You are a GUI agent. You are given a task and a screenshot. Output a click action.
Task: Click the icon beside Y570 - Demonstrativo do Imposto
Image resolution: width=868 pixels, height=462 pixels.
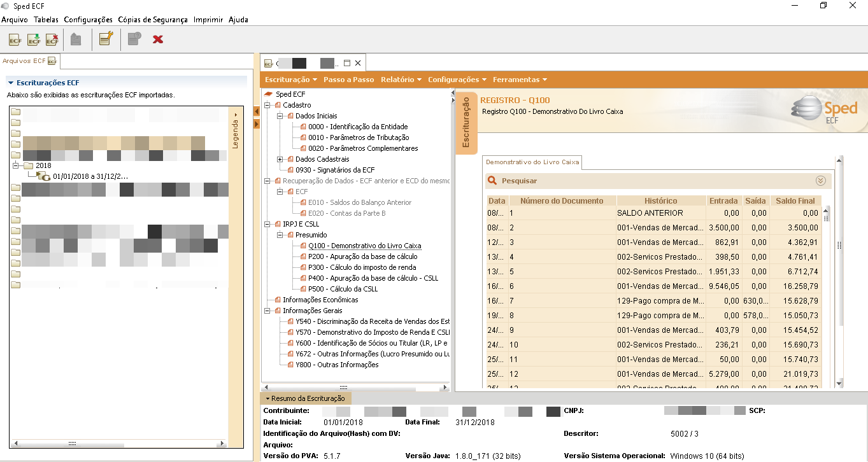(290, 332)
